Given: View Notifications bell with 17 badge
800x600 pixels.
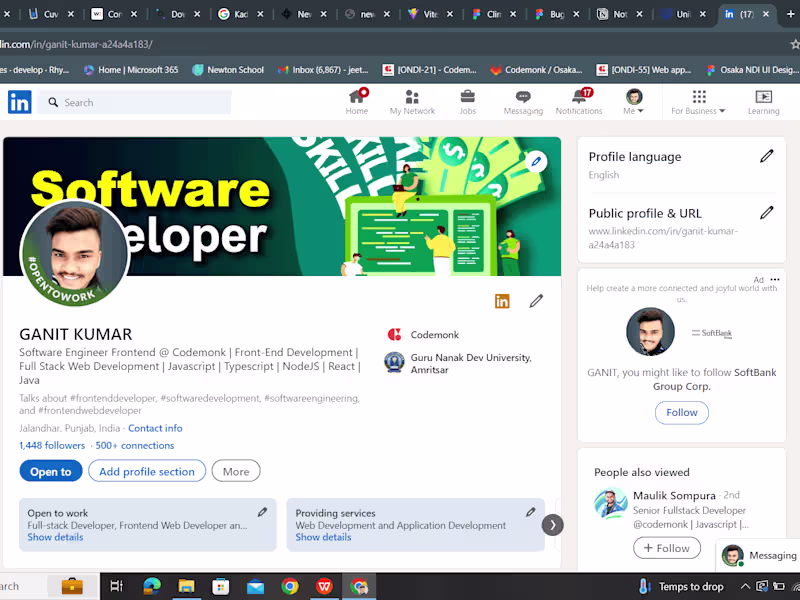Looking at the screenshot, I should (579, 102).
